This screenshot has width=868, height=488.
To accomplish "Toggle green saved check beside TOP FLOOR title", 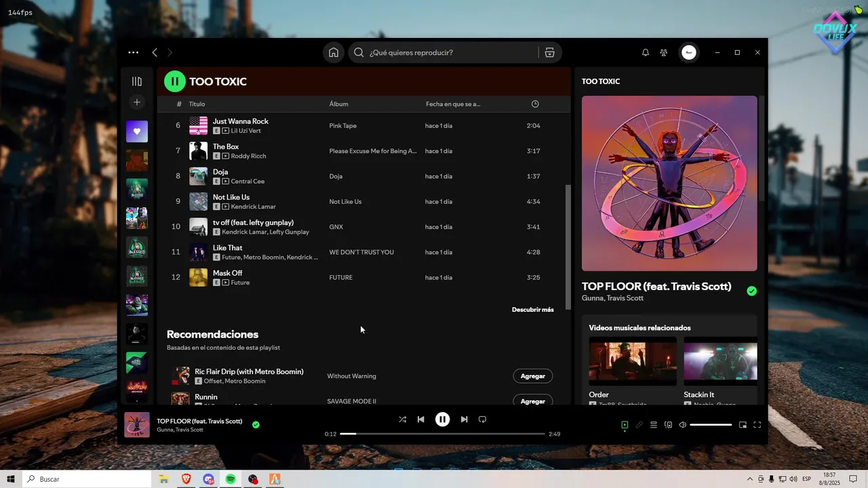I will pyautogui.click(x=751, y=291).
